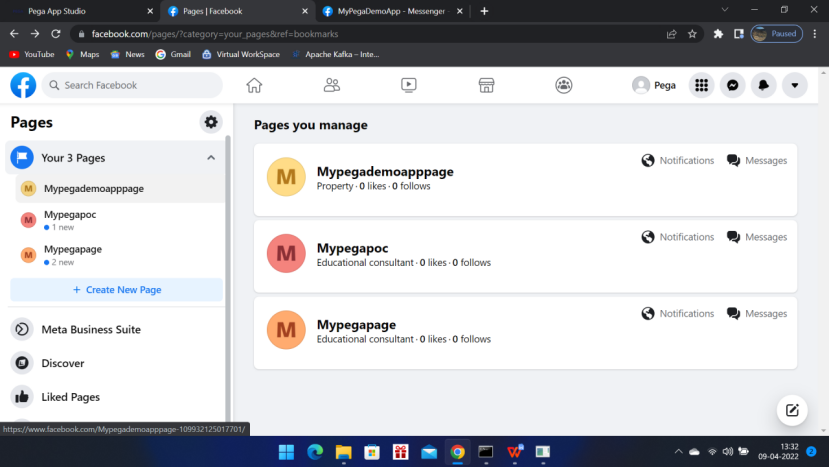Open the Maps bookmark
The width and height of the screenshot is (830, 467).
[x=82, y=55]
